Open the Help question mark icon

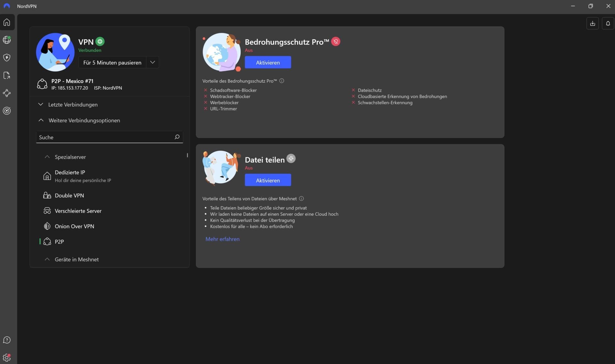pyautogui.click(x=7, y=340)
